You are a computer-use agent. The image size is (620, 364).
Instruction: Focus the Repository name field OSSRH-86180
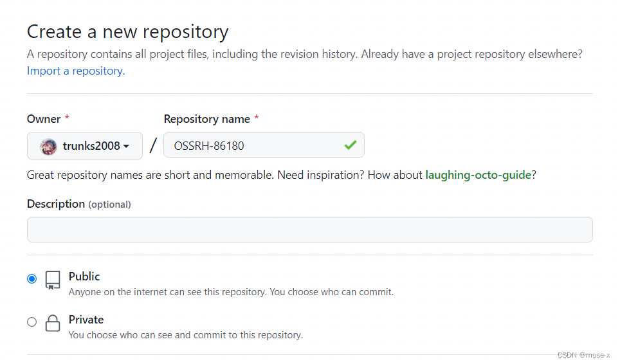(x=254, y=145)
